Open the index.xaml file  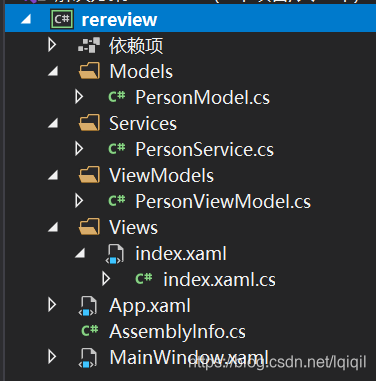point(181,253)
